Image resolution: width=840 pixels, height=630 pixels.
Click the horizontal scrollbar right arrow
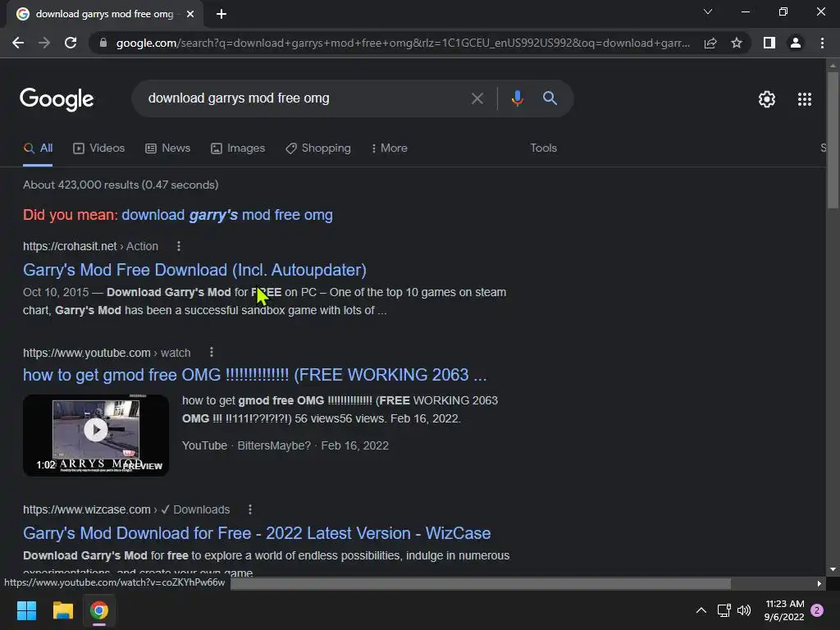point(819,584)
